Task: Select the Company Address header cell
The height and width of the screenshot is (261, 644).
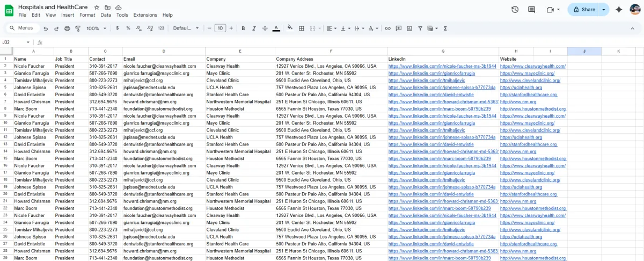Action: (x=331, y=59)
